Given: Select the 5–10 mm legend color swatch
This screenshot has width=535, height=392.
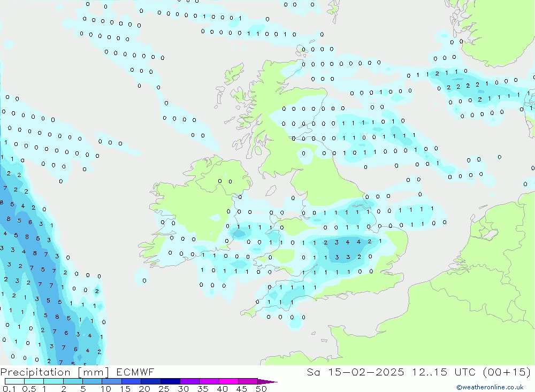Looking at the screenshot, I should [x=93, y=381].
